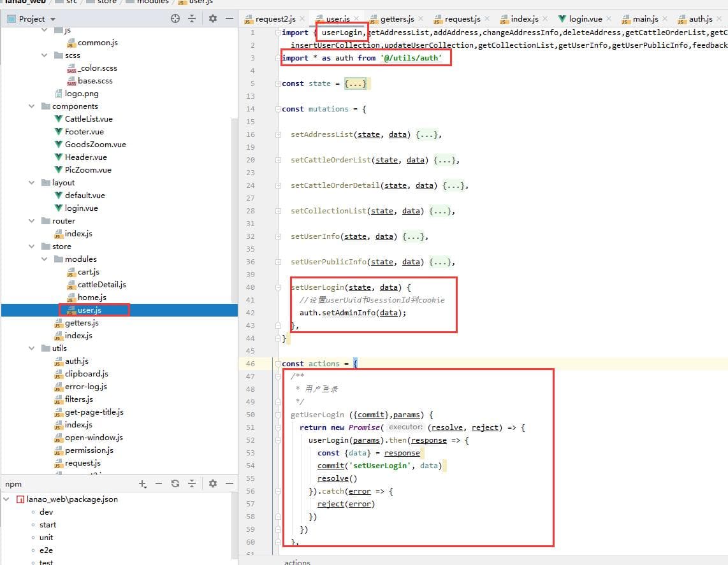
Task: Click the actions breadcrumb at editor bottom
Action: [296, 562]
